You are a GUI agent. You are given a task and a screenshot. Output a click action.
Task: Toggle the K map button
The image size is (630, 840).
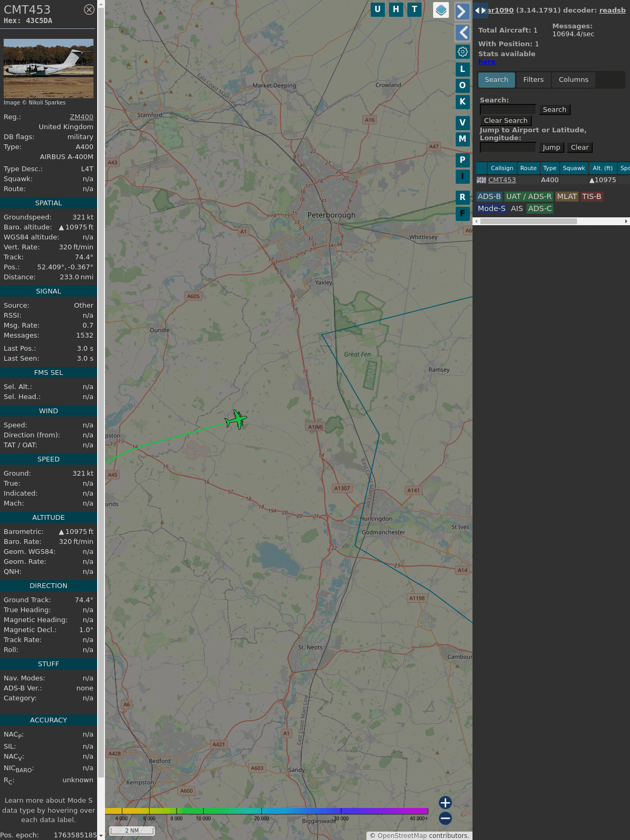[x=463, y=101]
